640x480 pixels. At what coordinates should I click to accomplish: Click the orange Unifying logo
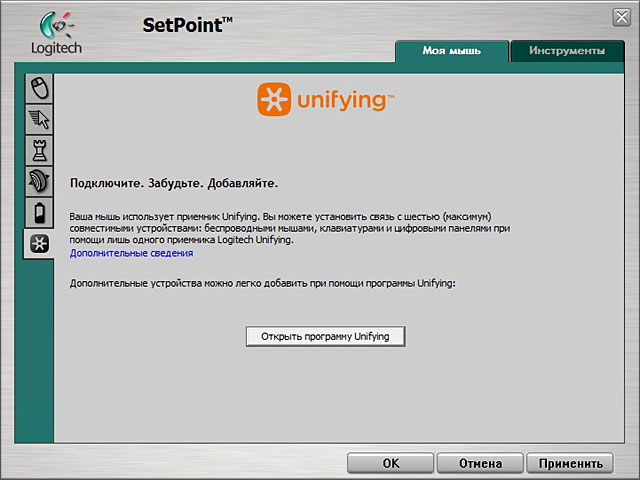[325, 99]
